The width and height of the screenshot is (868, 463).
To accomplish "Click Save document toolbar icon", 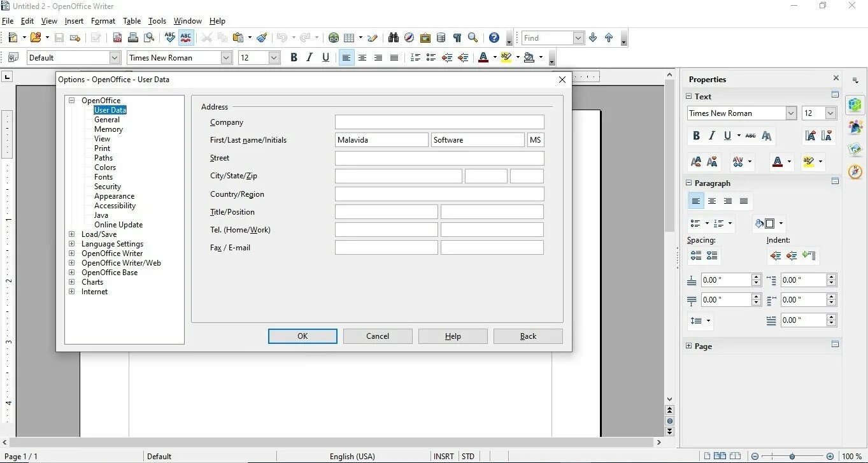I will coord(59,38).
